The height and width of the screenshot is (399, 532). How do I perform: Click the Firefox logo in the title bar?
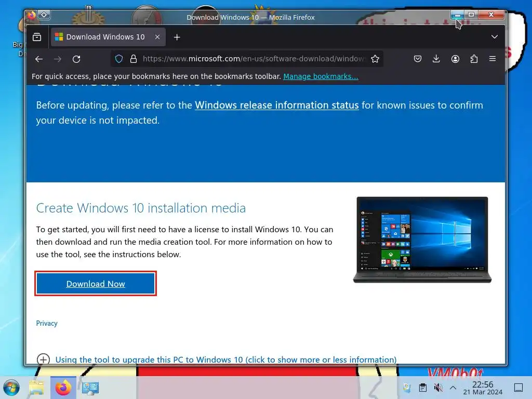coord(32,15)
